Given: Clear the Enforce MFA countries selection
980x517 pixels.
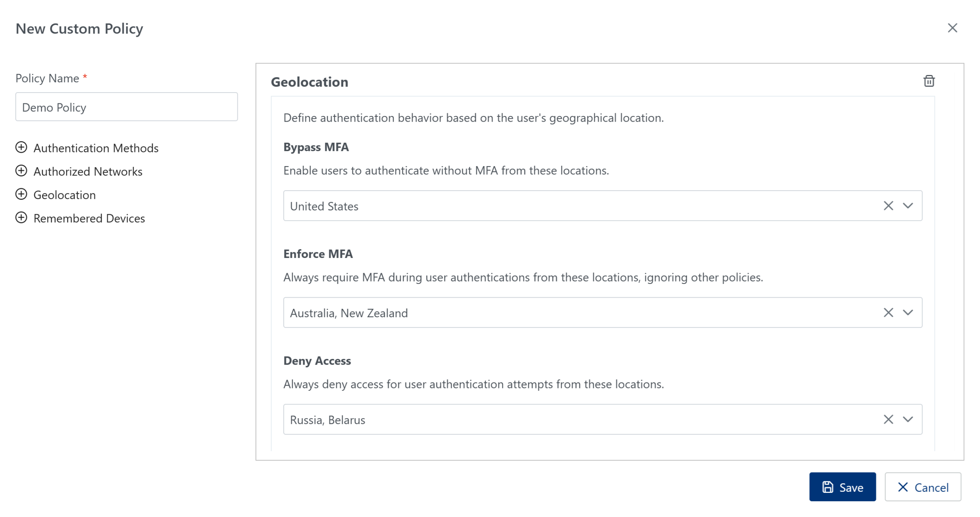Looking at the screenshot, I should click(x=888, y=313).
